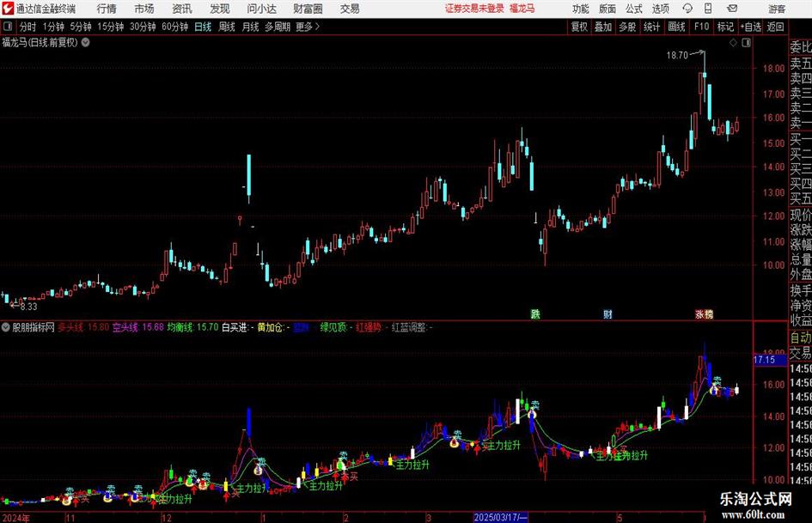Open the 发现 menu
The height and width of the screenshot is (523, 812).
pyautogui.click(x=220, y=9)
